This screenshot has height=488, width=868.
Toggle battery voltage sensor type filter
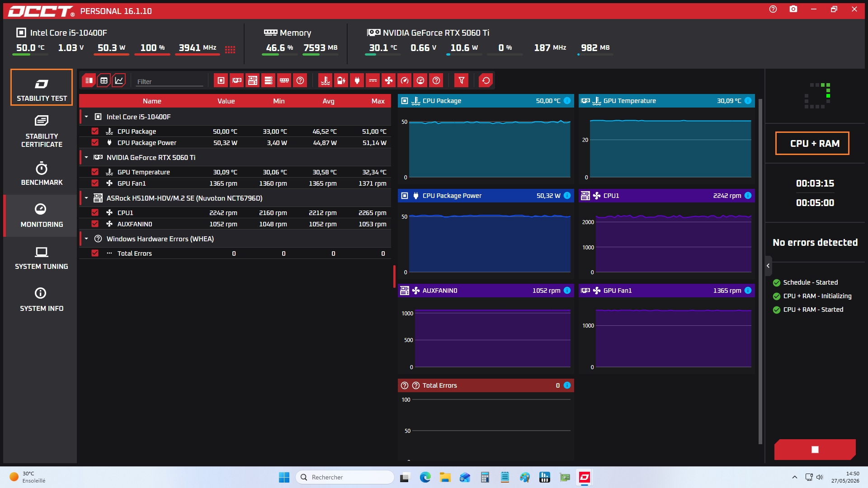[x=341, y=80]
